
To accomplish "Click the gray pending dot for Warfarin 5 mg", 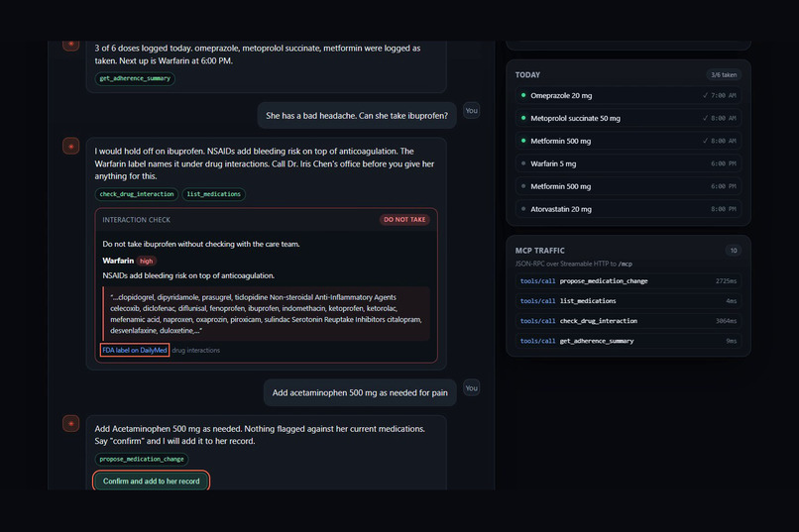I will (x=523, y=163).
